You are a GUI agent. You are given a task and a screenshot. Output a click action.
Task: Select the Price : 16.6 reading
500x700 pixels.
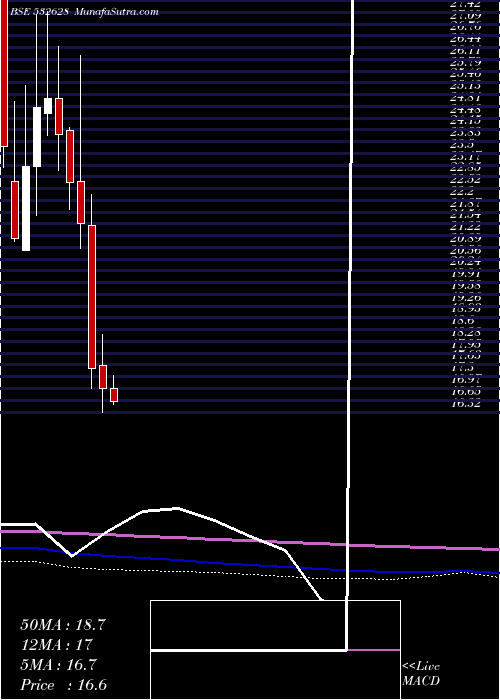[64, 685]
